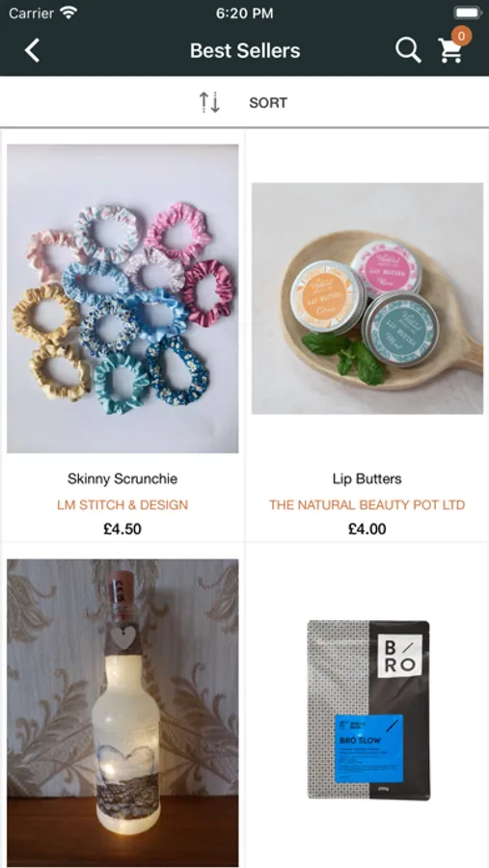This screenshot has width=489, height=868.
Task: Tap the £4.50 price
Action: click(122, 529)
